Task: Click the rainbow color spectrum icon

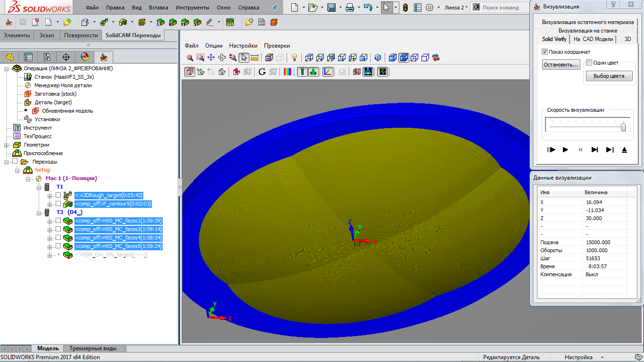Action: click(287, 72)
